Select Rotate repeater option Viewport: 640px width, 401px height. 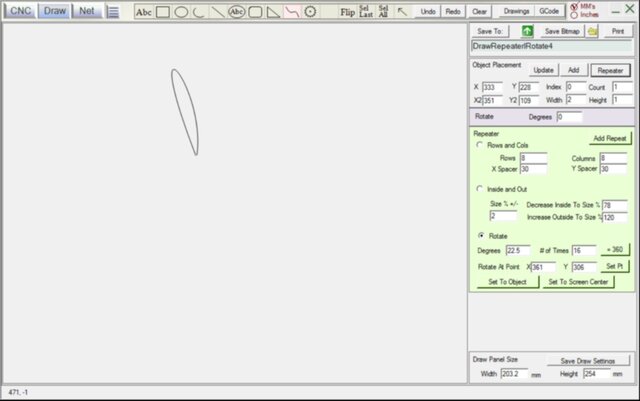tap(481, 236)
